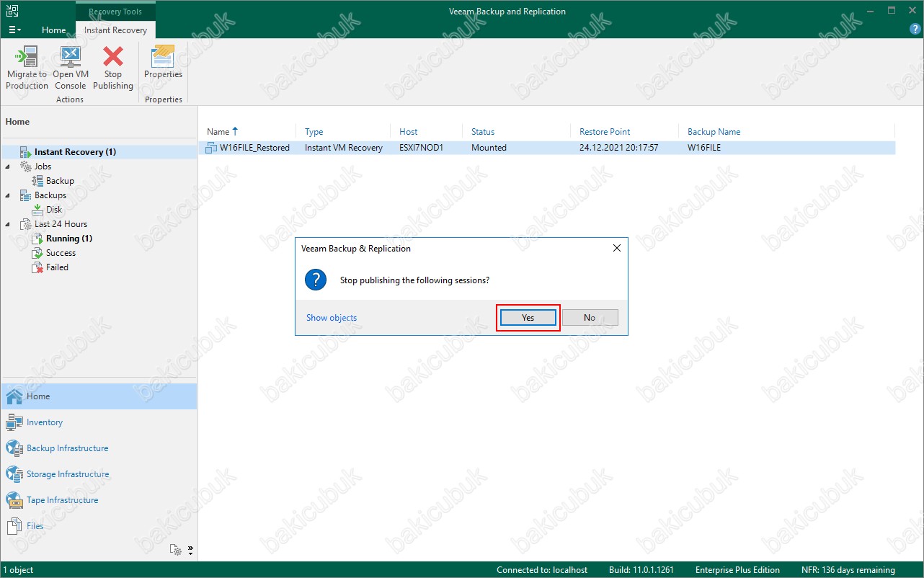The width and height of the screenshot is (924, 578).
Task: Select Success sessions node
Action: click(61, 253)
